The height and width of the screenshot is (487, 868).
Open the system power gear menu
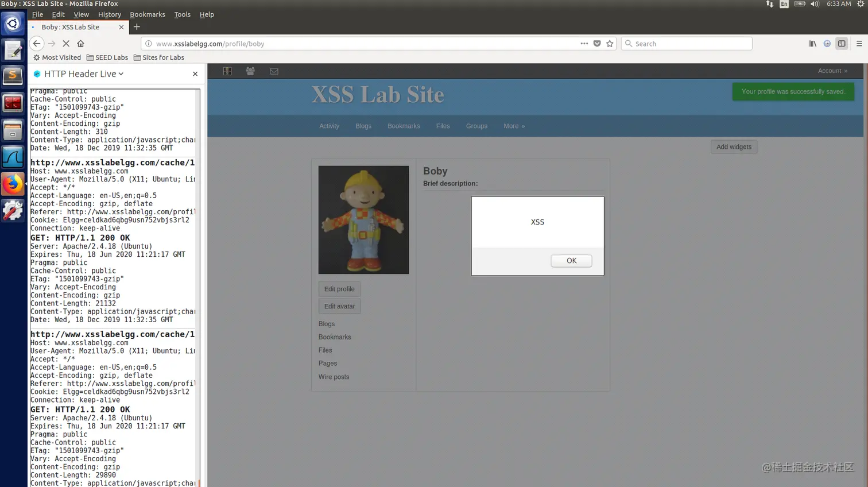pos(861,4)
